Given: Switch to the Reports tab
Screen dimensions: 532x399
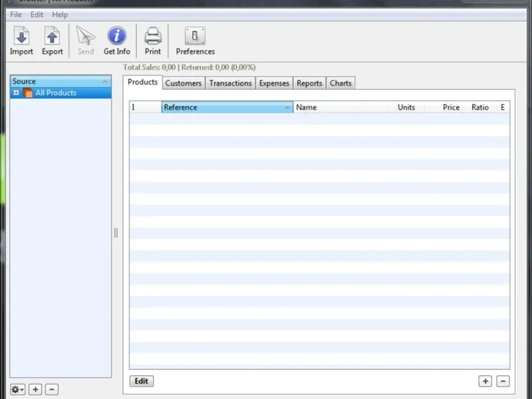Looking at the screenshot, I should click(x=309, y=83).
